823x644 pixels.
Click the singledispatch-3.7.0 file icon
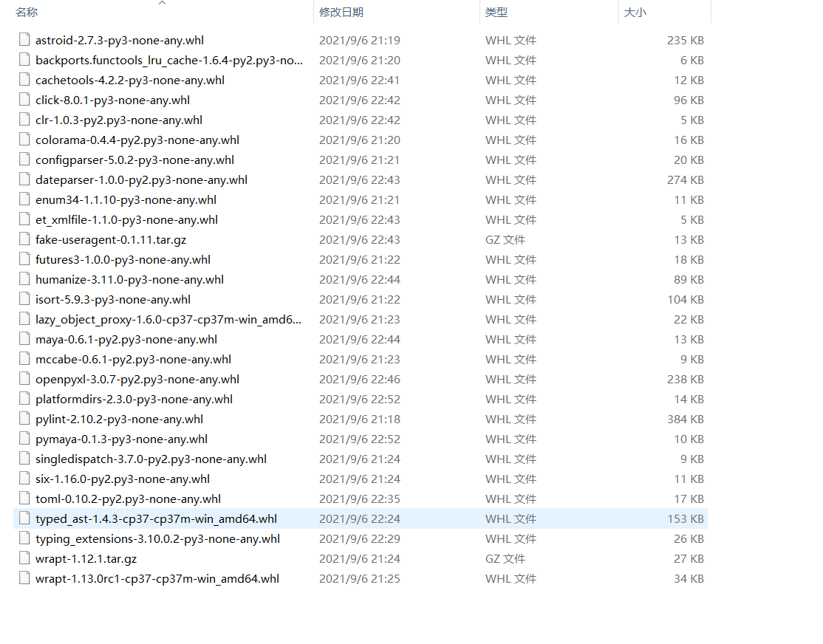(24, 458)
